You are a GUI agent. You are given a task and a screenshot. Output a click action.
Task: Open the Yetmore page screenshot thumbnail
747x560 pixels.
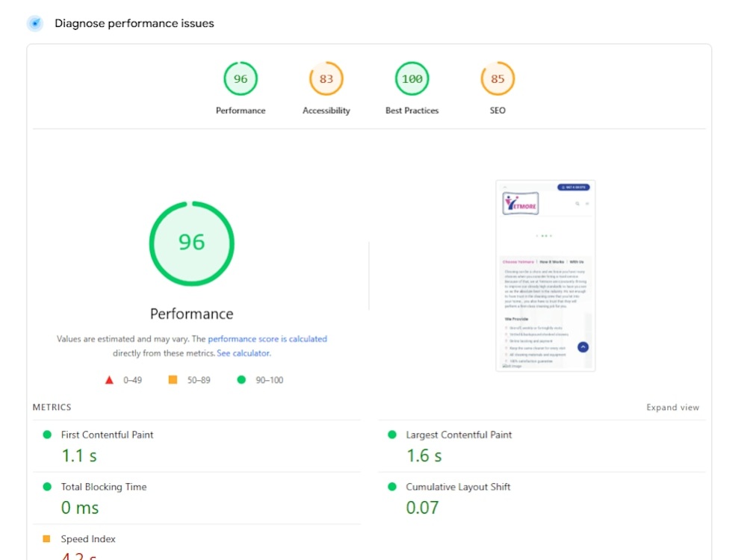coord(545,276)
